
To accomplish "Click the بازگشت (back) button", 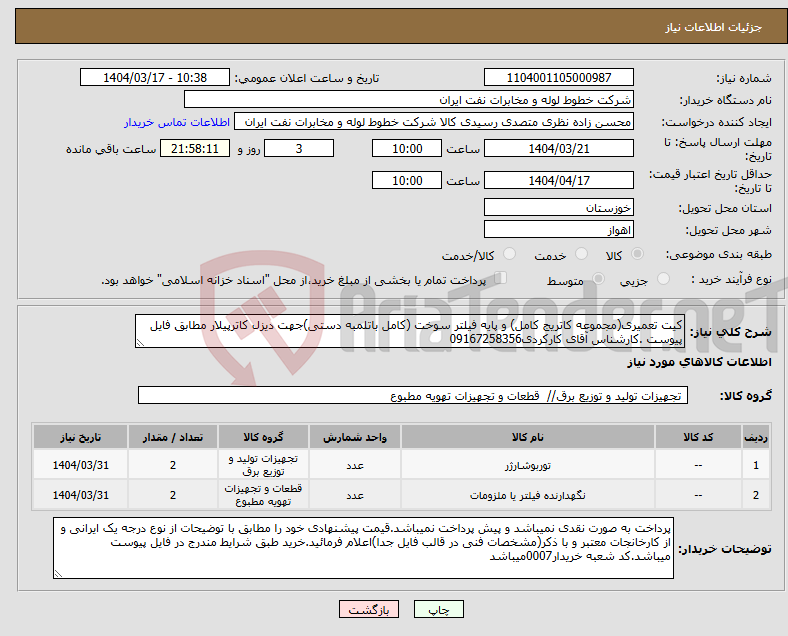I will pyautogui.click(x=369, y=609).
